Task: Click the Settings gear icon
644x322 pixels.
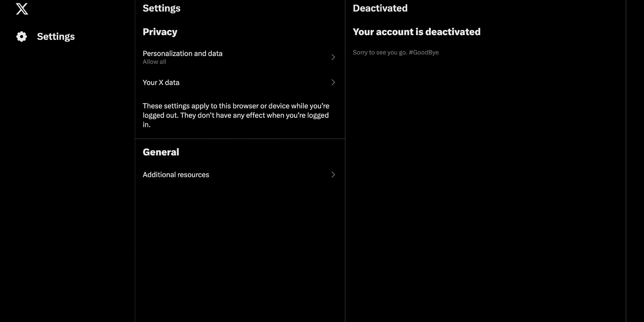Action: (x=22, y=36)
